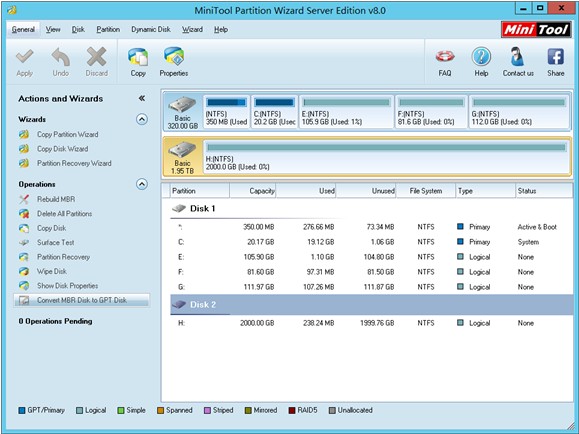
Task: Click the Copy Partition Wizard link
Action: [68, 134]
